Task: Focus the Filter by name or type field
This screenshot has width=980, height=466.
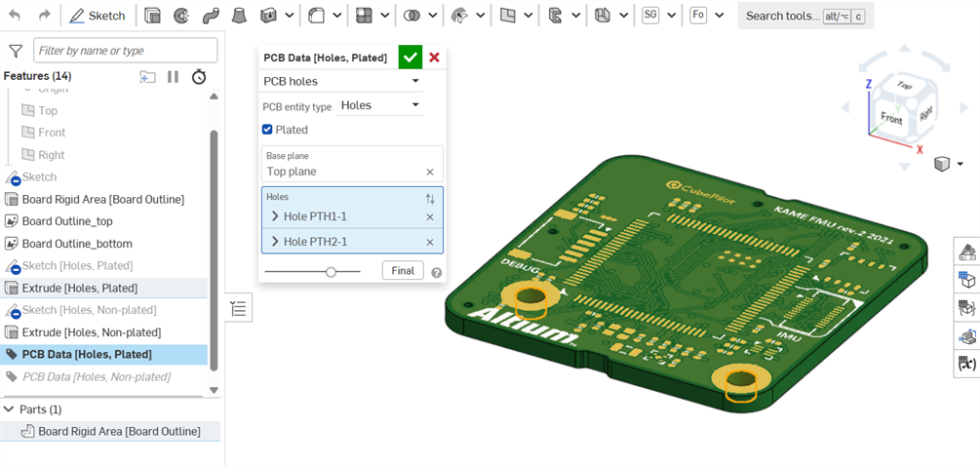Action: click(x=126, y=51)
